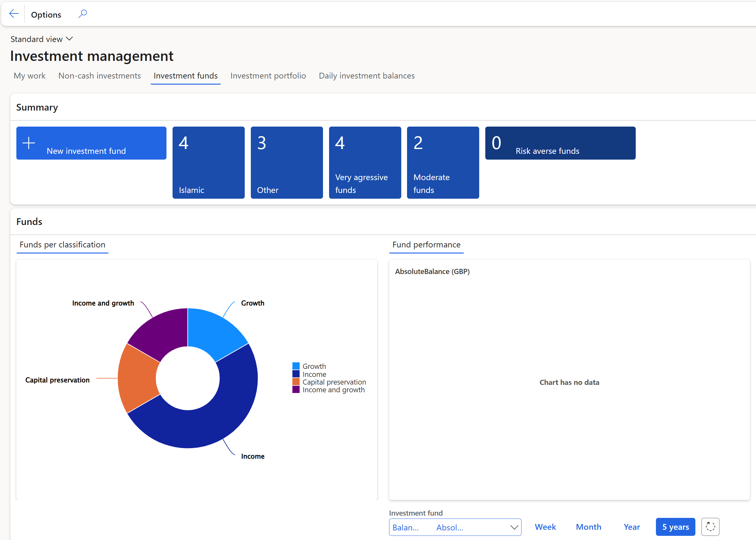Screen dimensions: 756x540
Task: Go to Daily investment balances tab
Action: pyautogui.click(x=366, y=76)
